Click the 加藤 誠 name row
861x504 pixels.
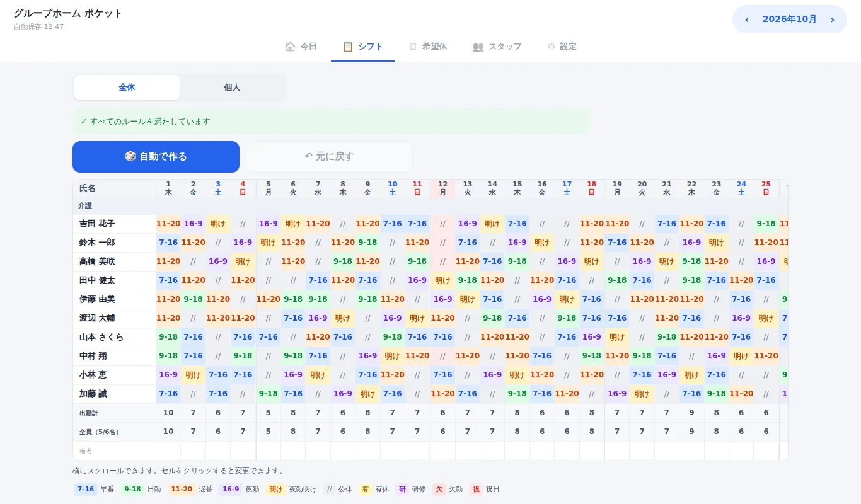pos(114,394)
